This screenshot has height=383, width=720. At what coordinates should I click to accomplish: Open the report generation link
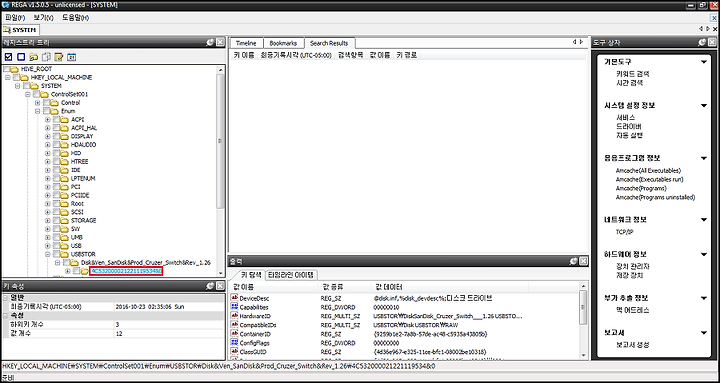(633, 345)
